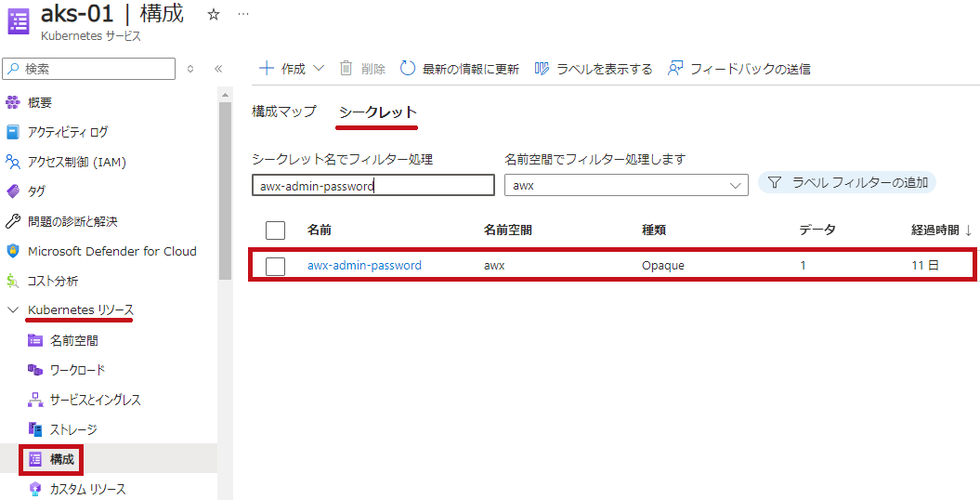Open カスタム リソース tree item text
This screenshot has height=500, width=980.
click(x=87, y=489)
